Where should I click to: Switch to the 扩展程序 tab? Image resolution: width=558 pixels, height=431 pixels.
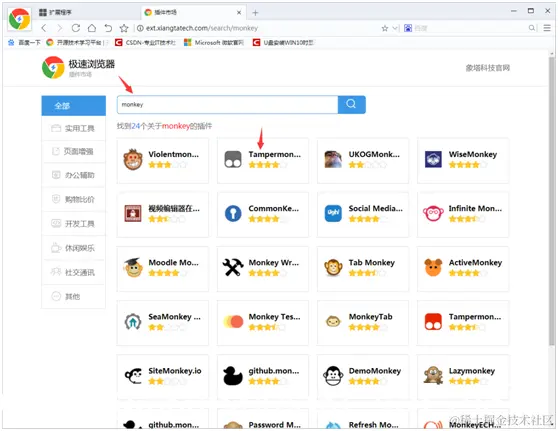coord(55,12)
